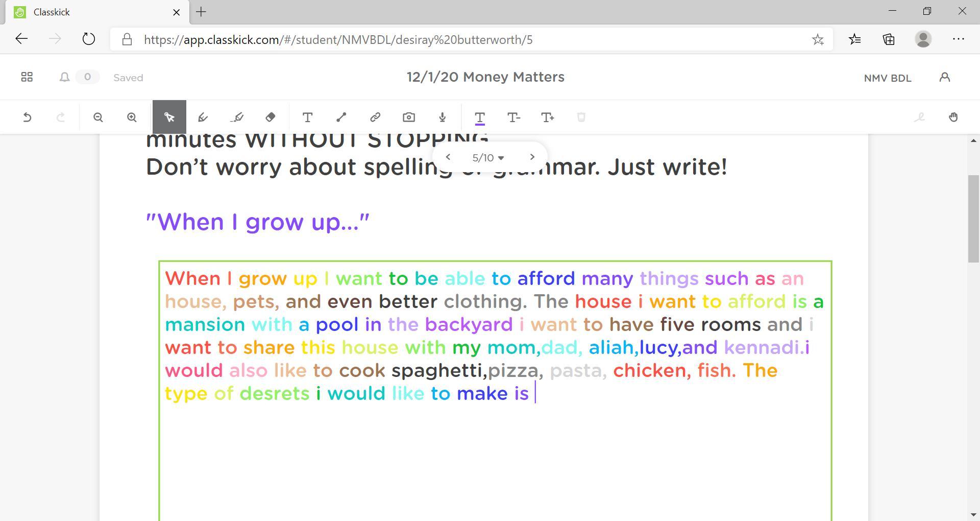Select the eraser tool

click(271, 117)
